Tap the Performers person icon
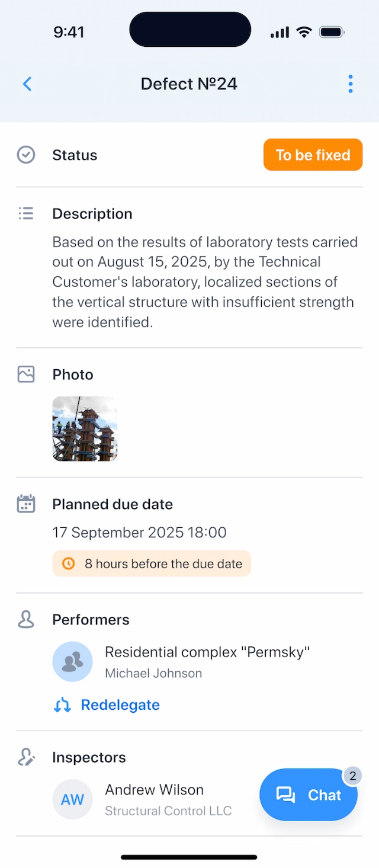 (x=26, y=620)
